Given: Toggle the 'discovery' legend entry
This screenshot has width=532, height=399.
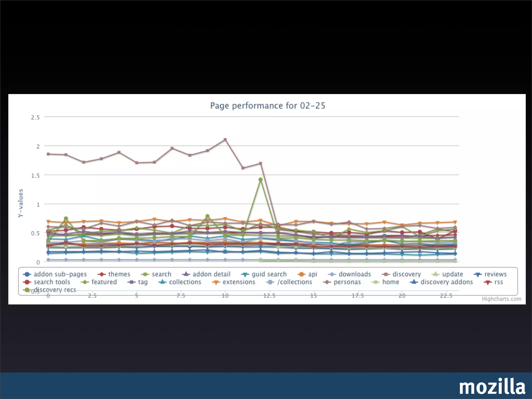Looking at the screenshot, I should click(x=406, y=274).
